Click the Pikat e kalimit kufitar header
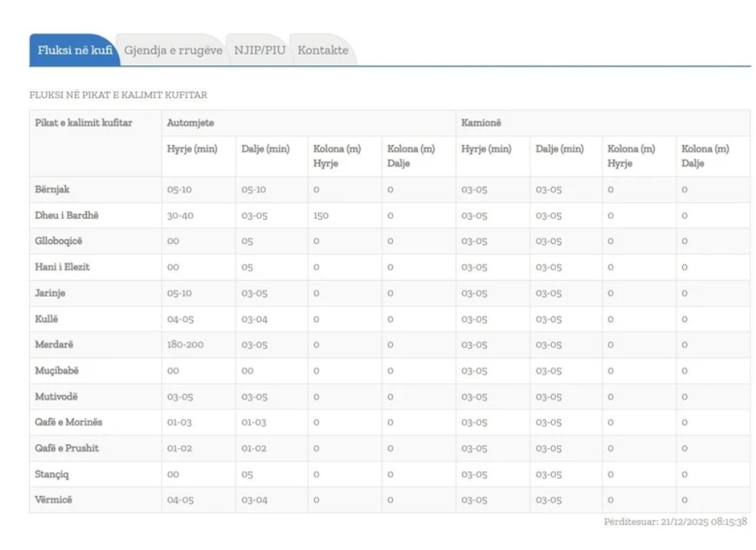The image size is (756, 550). (83, 123)
